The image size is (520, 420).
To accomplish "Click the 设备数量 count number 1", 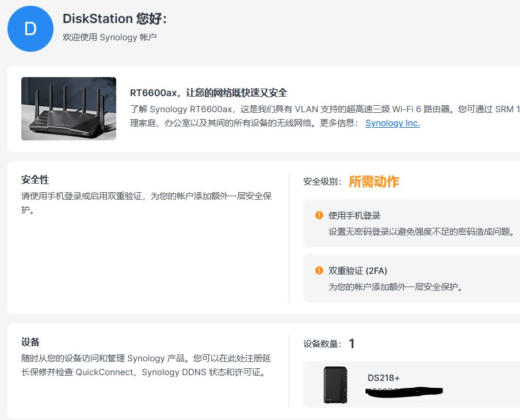I will coord(351,343).
